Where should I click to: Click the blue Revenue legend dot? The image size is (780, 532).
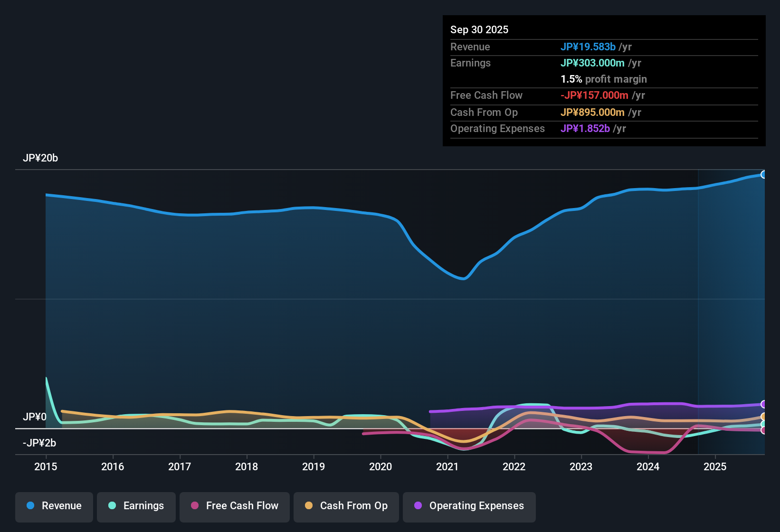[30, 506]
